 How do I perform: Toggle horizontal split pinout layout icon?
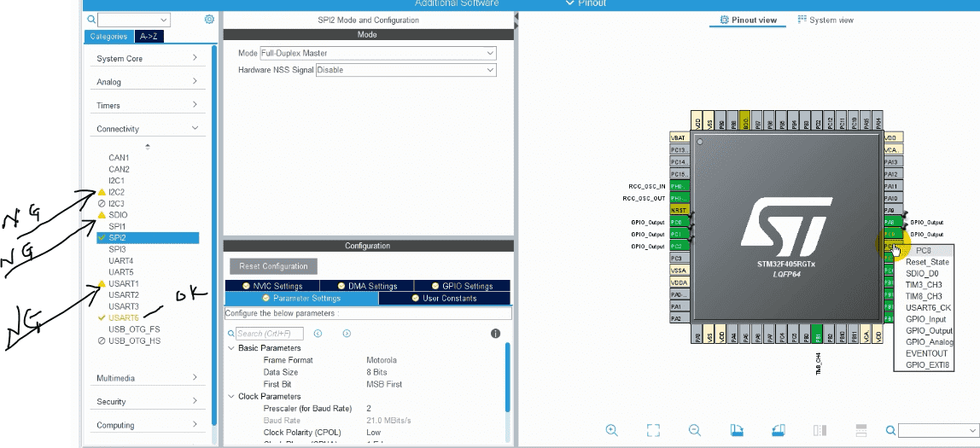860,430
